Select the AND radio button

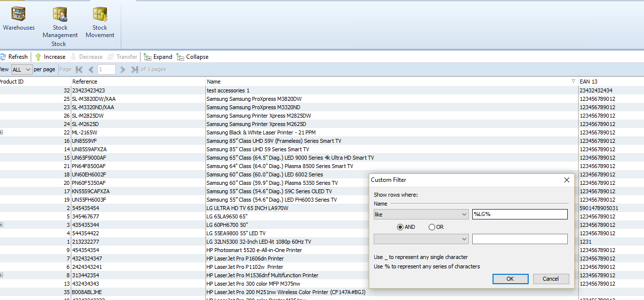(400, 227)
